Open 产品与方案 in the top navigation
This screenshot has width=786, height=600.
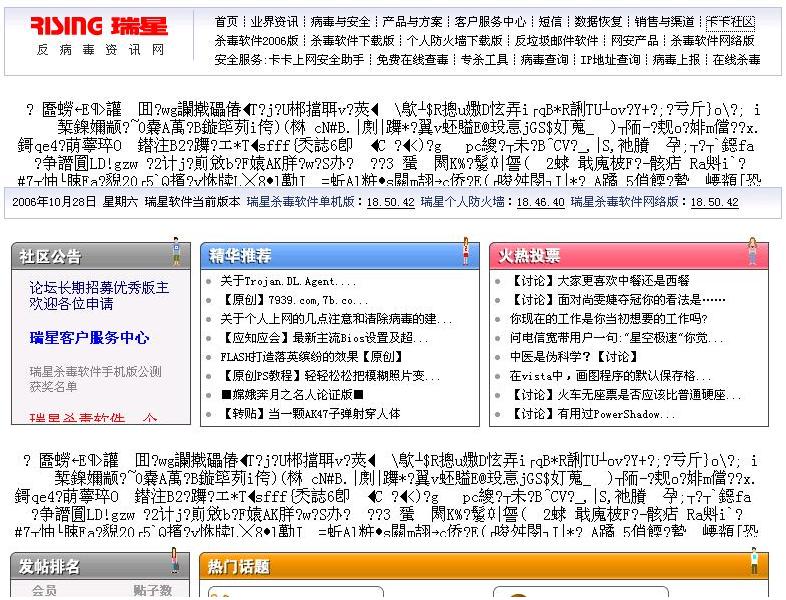pos(413,22)
